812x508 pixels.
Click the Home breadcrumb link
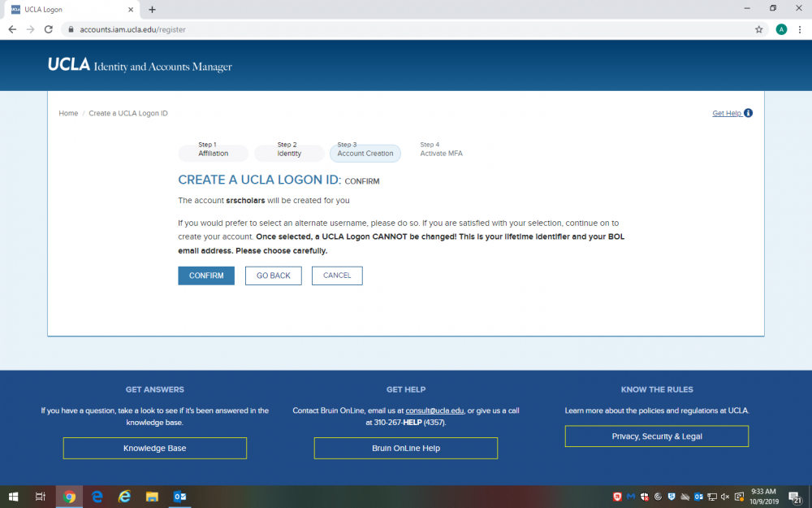[68, 113]
